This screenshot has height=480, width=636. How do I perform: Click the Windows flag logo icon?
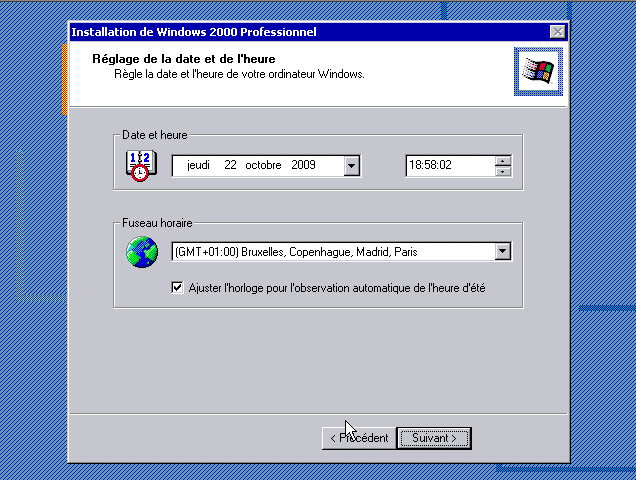click(x=538, y=71)
